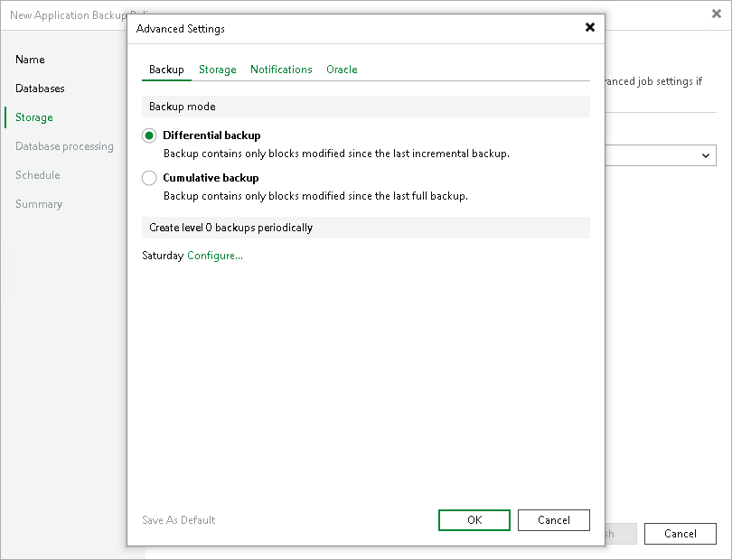Select the Storage wizard step

coord(33,117)
